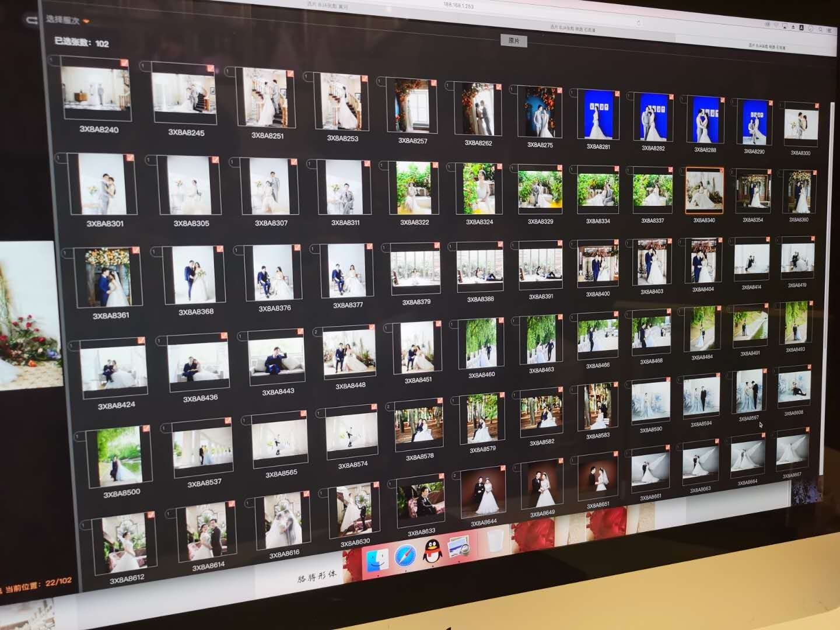Click file name label 3X8A8436
The width and height of the screenshot is (840, 630).
coord(200,399)
